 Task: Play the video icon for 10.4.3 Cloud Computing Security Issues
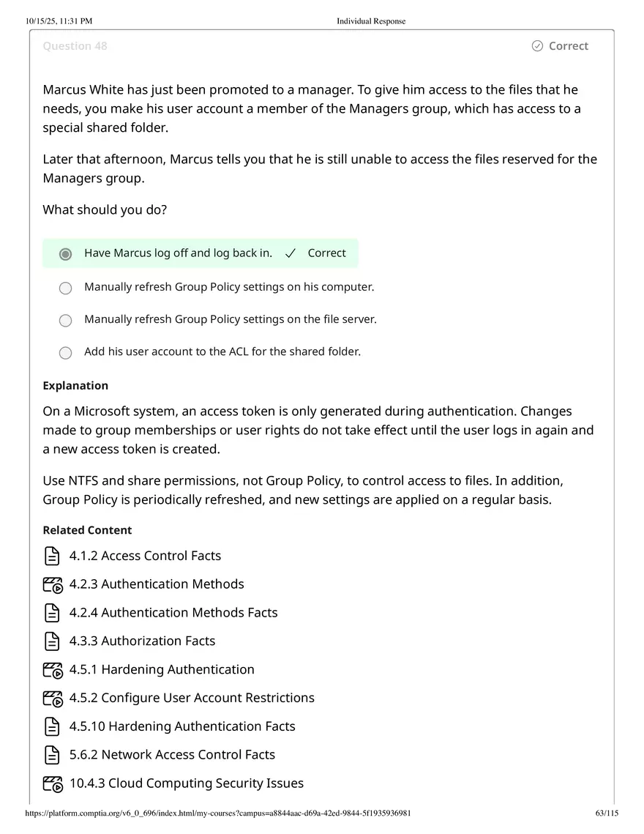pyautogui.click(x=52, y=783)
